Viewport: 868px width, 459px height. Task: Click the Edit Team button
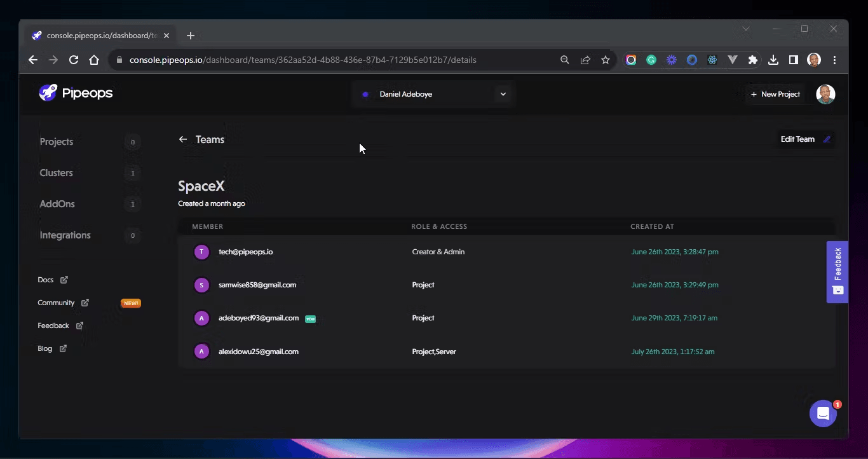tap(805, 139)
